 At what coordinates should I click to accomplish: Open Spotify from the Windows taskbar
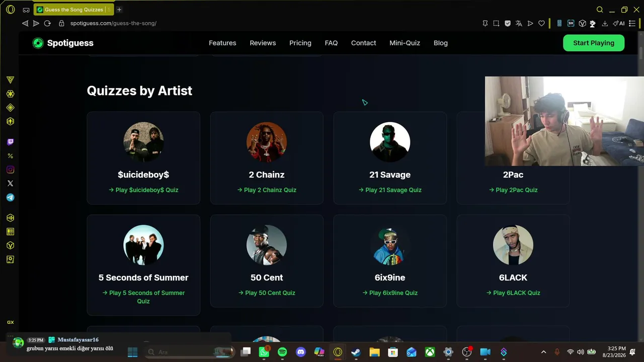pyautogui.click(x=282, y=352)
